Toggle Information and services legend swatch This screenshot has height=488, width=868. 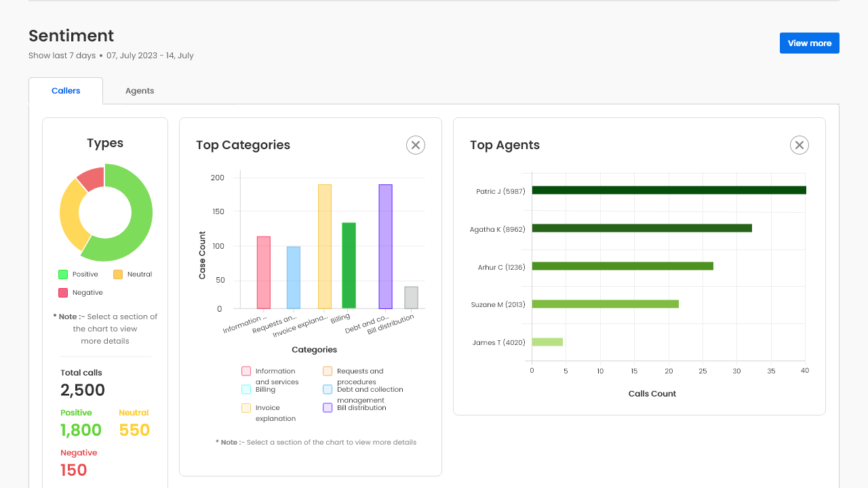(246, 371)
